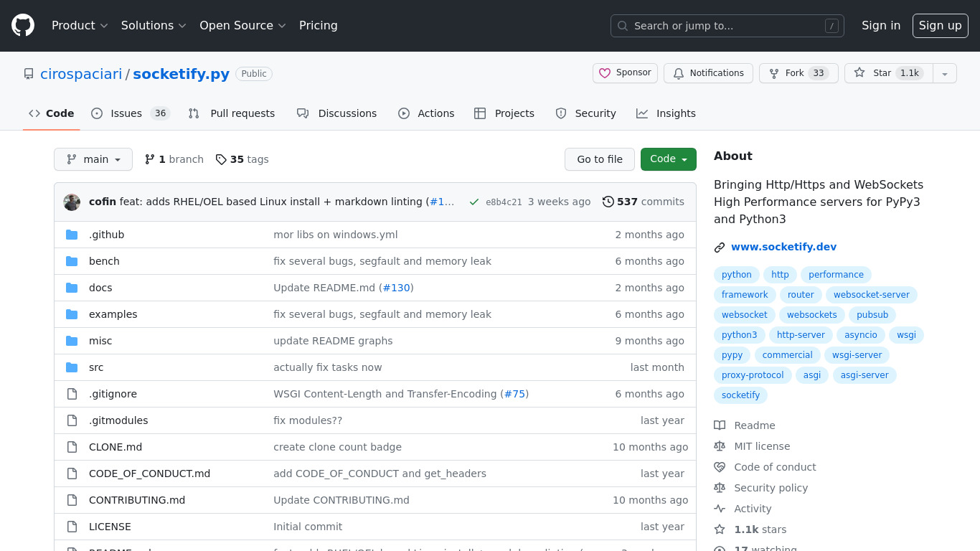Select the python topic tag

coord(737,275)
